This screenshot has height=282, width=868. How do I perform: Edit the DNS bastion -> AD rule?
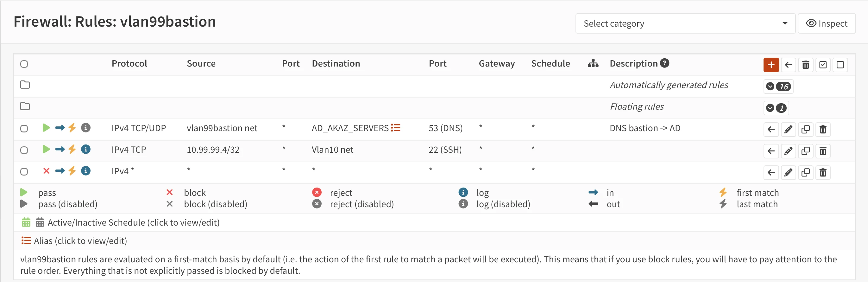788,130
